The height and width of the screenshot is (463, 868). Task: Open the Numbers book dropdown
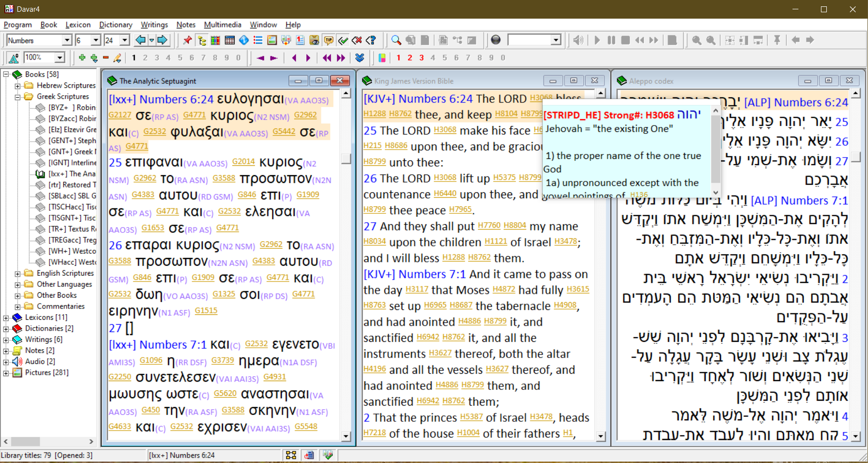point(67,40)
